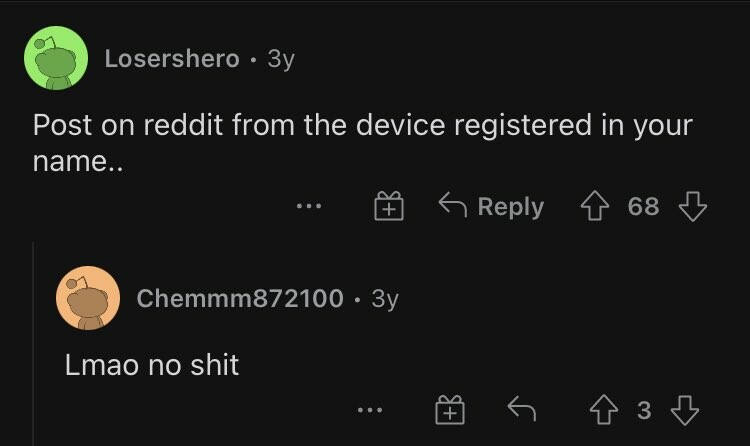Open the Losershero user profile link
750x446 pixels.
(172, 59)
